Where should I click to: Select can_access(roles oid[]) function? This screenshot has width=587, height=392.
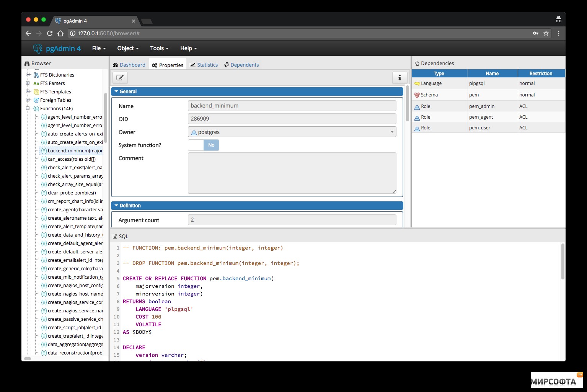click(72, 159)
